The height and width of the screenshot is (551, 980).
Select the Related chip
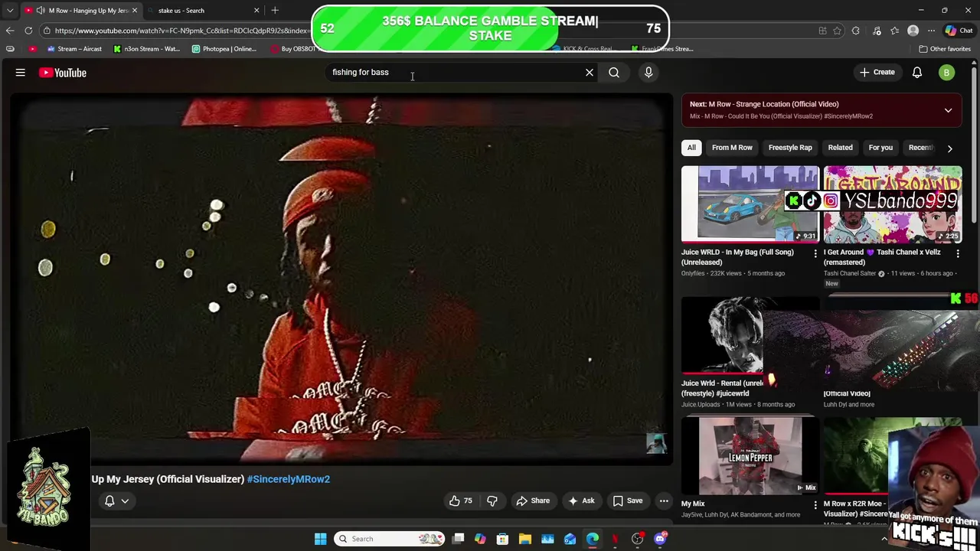click(x=840, y=148)
